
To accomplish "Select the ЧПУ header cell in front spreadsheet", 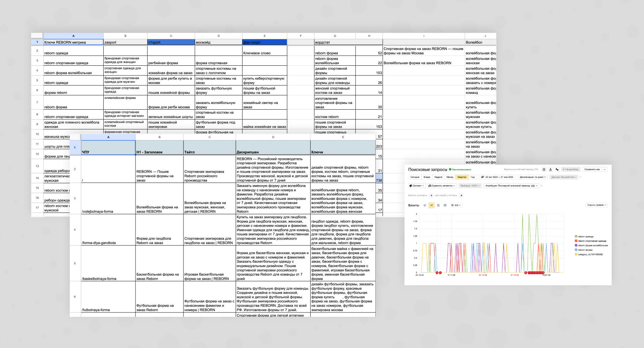I will (108, 148).
